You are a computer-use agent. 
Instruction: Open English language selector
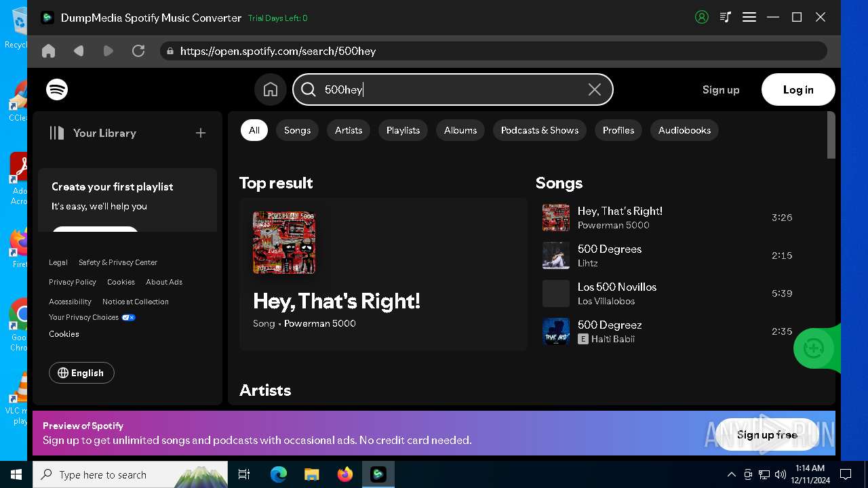click(x=81, y=373)
